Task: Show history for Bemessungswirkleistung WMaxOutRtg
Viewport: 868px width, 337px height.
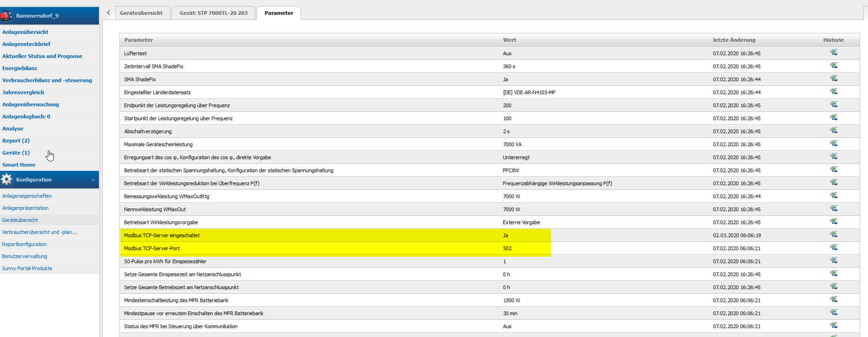Action: coord(834,195)
